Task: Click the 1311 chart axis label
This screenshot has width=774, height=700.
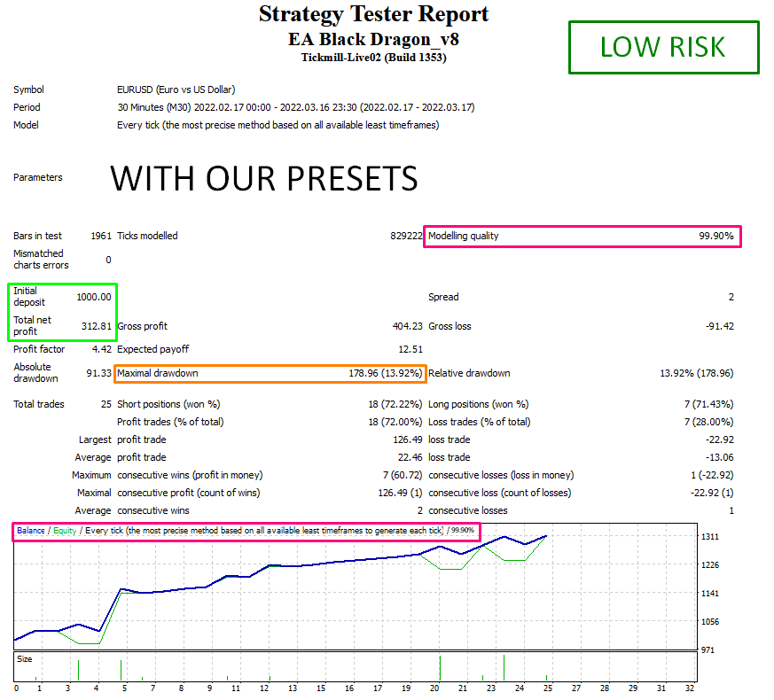Action: click(x=710, y=537)
